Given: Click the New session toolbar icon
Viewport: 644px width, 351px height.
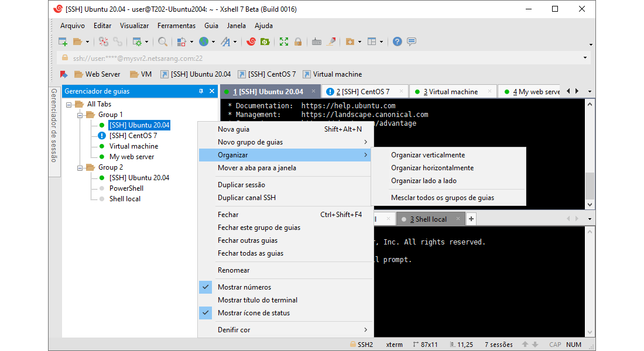Looking at the screenshot, I should click(63, 42).
